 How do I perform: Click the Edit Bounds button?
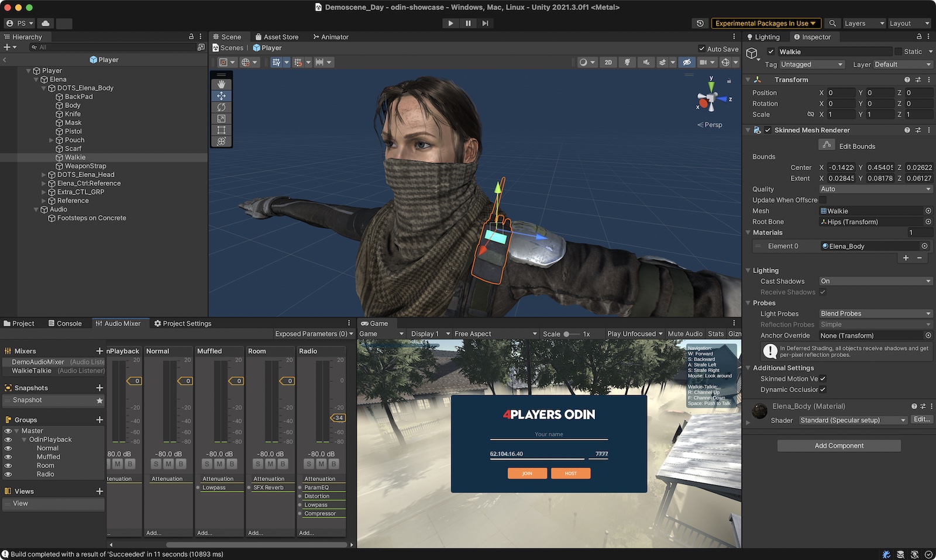(827, 145)
